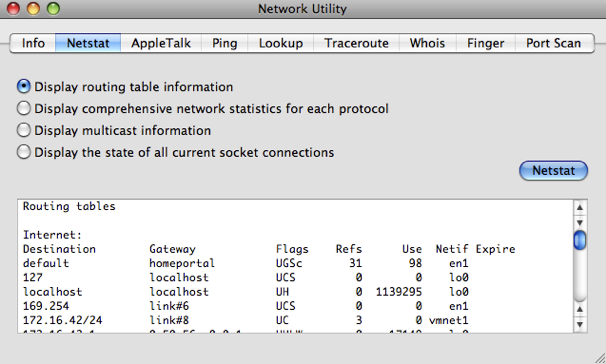The image size is (606, 364).
Task: Click the 'vmnet1' interface value
Action: pyautogui.click(x=449, y=320)
